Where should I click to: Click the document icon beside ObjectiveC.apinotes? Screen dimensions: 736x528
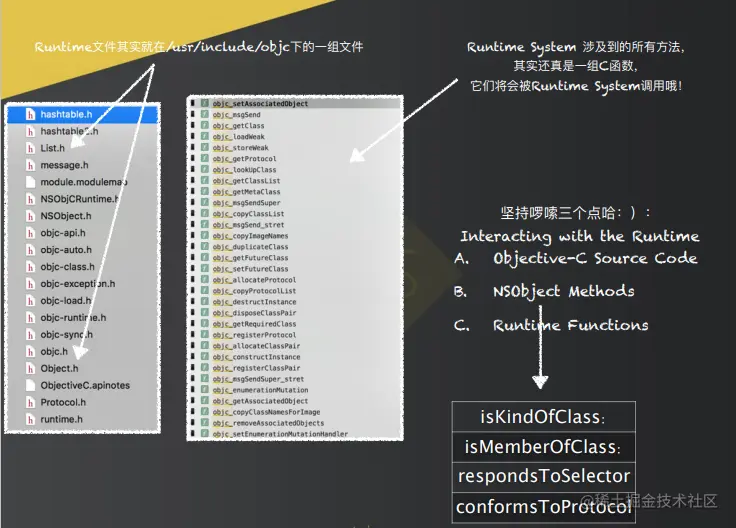pyautogui.click(x=31, y=385)
